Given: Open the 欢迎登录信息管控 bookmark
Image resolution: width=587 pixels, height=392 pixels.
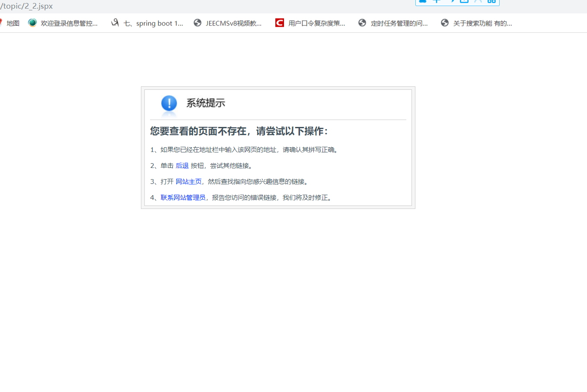Looking at the screenshot, I should pos(63,23).
